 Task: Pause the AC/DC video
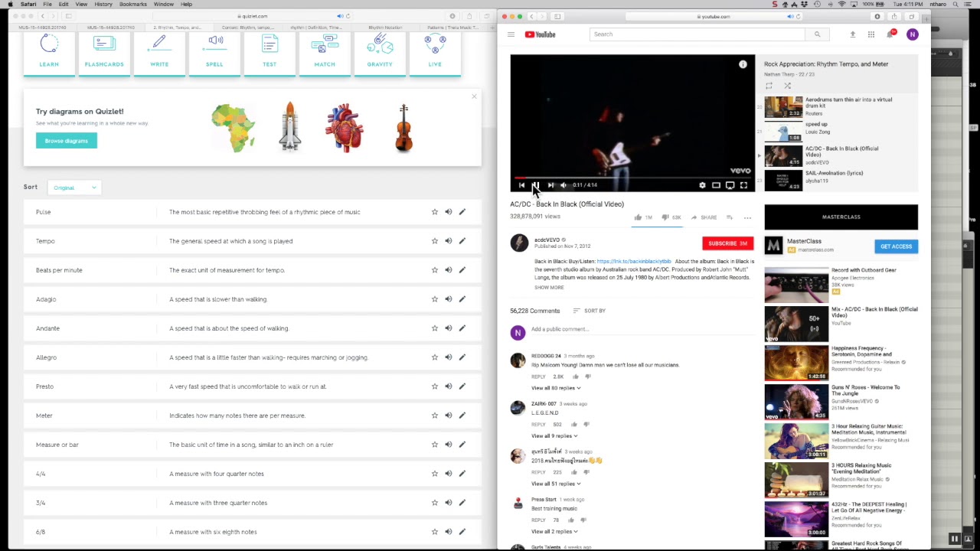pyautogui.click(x=536, y=184)
